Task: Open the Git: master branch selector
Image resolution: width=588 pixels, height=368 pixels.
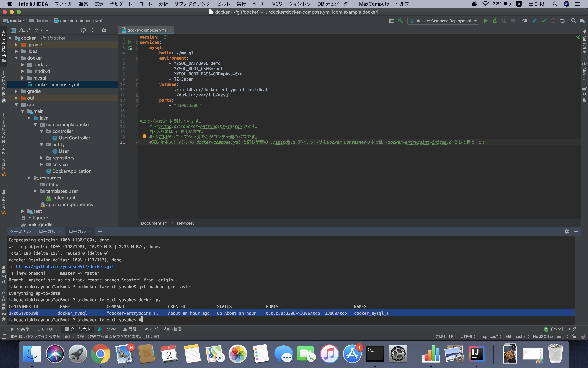Action: tap(517, 336)
